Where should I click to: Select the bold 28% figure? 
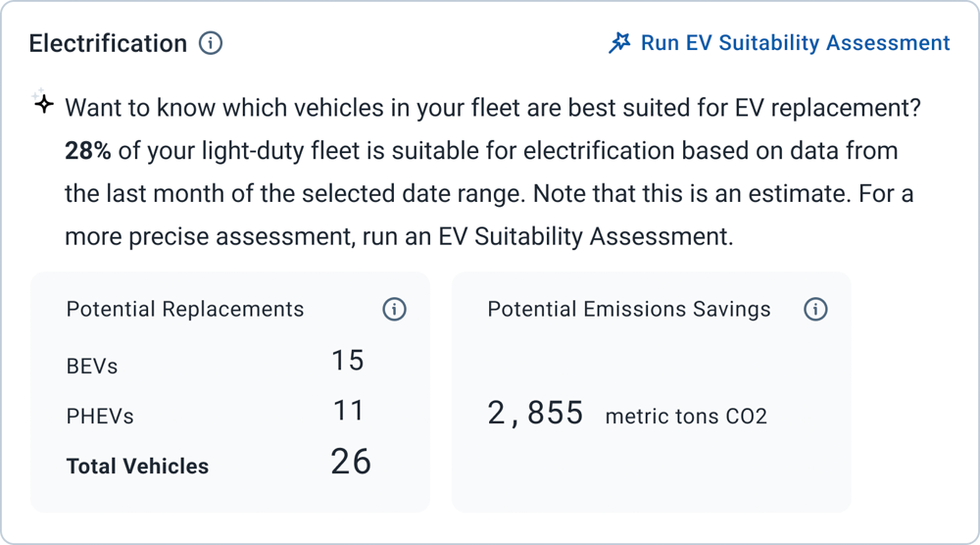tap(87, 151)
